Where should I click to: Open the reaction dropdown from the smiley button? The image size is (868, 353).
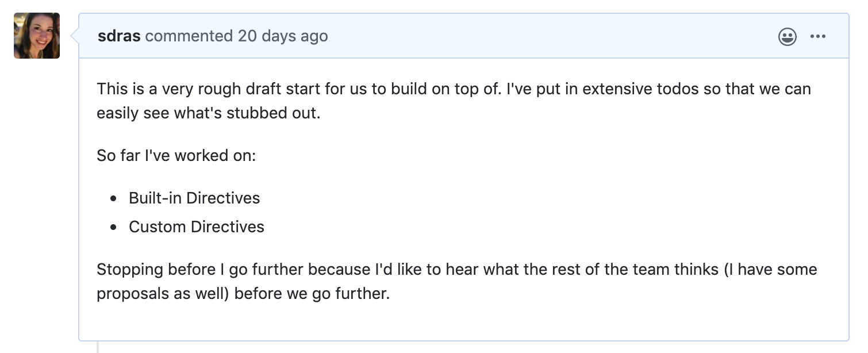click(787, 36)
